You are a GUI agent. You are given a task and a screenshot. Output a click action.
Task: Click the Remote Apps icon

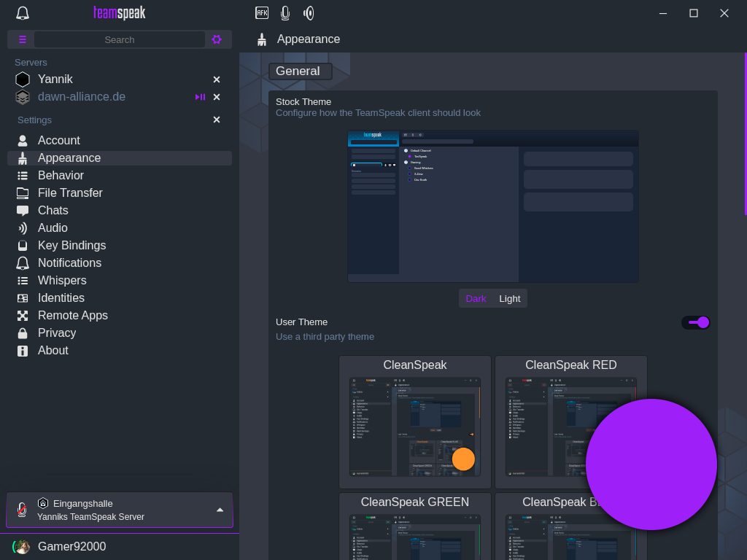[23, 316]
